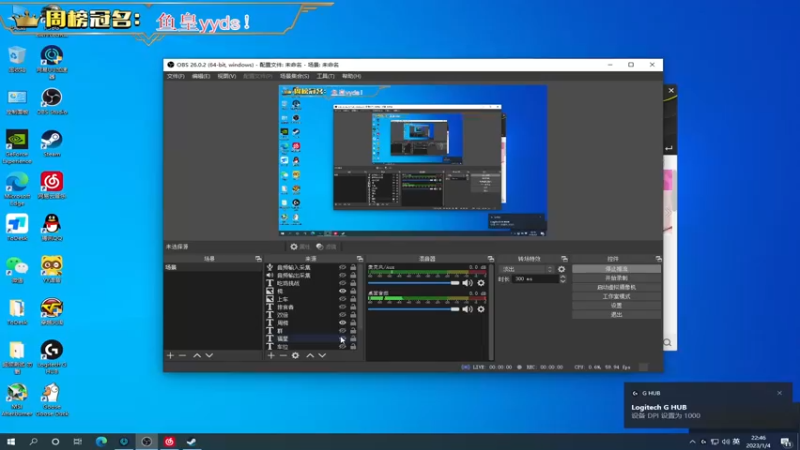This screenshot has width=800, height=450.
Task: Open Windows Start menu
Action: pos(11,441)
